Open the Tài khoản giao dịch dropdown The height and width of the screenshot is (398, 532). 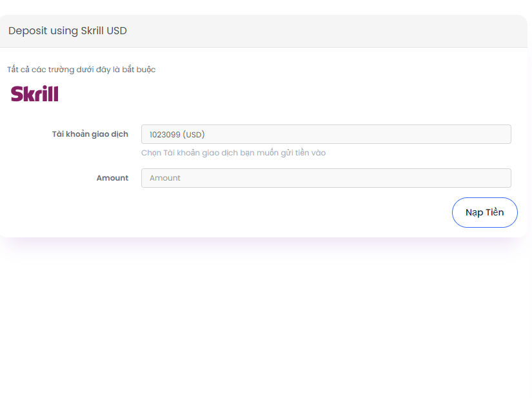pos(326,134)
